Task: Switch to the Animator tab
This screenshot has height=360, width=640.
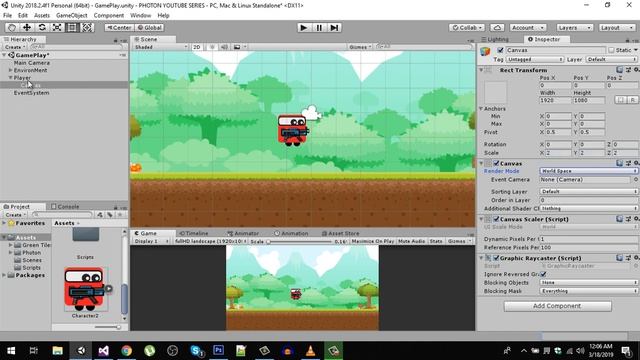Action: tap(243, 233)
